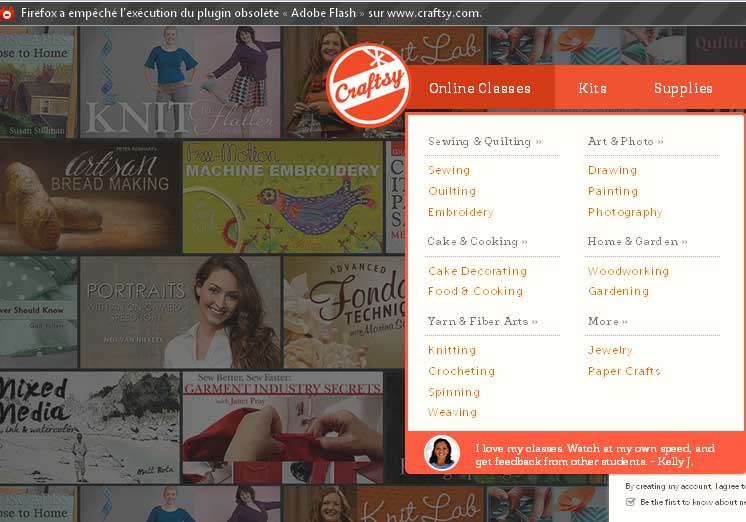
Task: Go to the Cake Decorating link
Action: [x=477, y=271]
